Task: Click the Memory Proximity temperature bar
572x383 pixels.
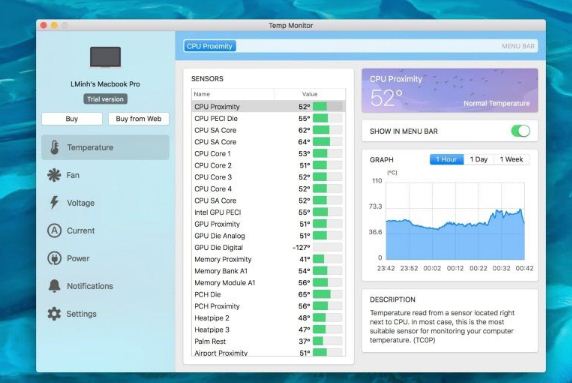Action: 328,259
